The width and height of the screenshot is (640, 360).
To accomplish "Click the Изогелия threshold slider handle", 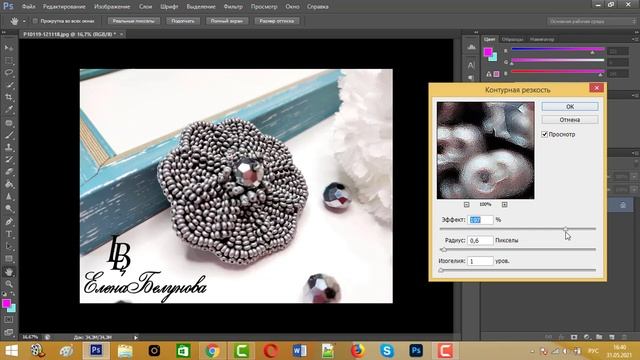I will pos(441,270).
